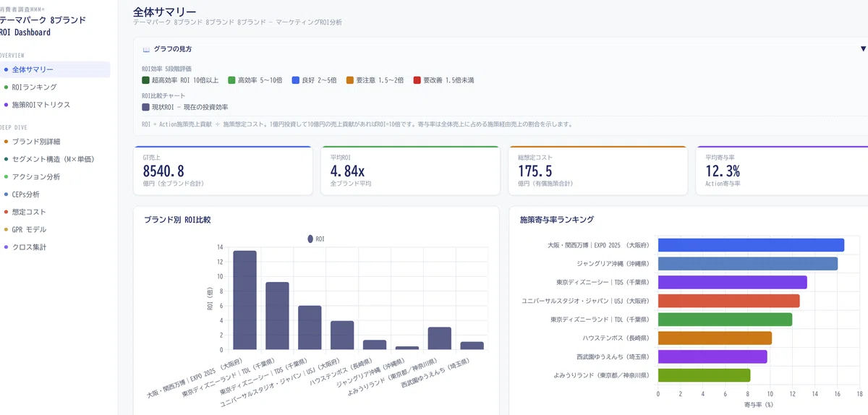Click the book icon beside グラフの見方
This screenshot has width=868, height=415.
(146, 49)
